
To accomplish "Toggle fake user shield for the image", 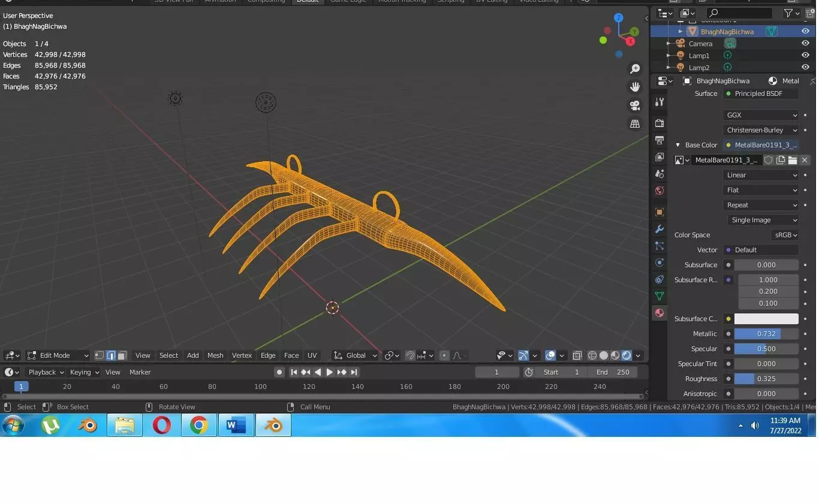I will click(769, 160).
